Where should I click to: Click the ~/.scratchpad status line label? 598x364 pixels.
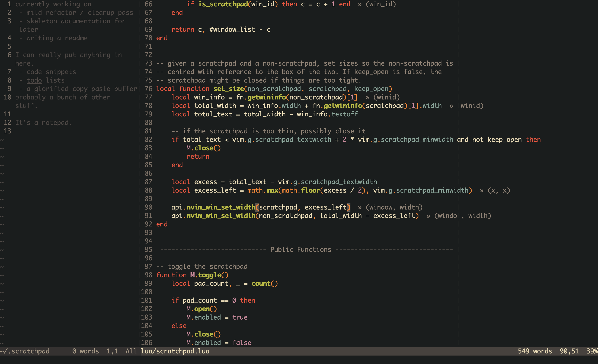[25, 351]
